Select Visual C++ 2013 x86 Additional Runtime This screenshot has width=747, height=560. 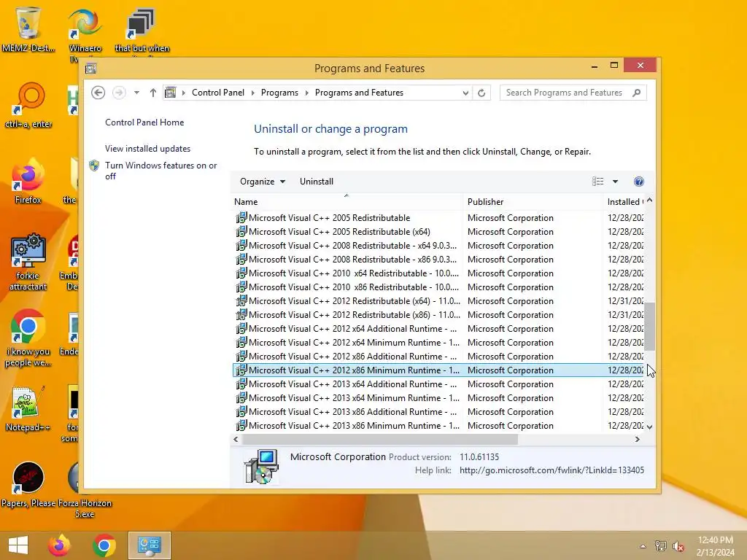point(438,411)
